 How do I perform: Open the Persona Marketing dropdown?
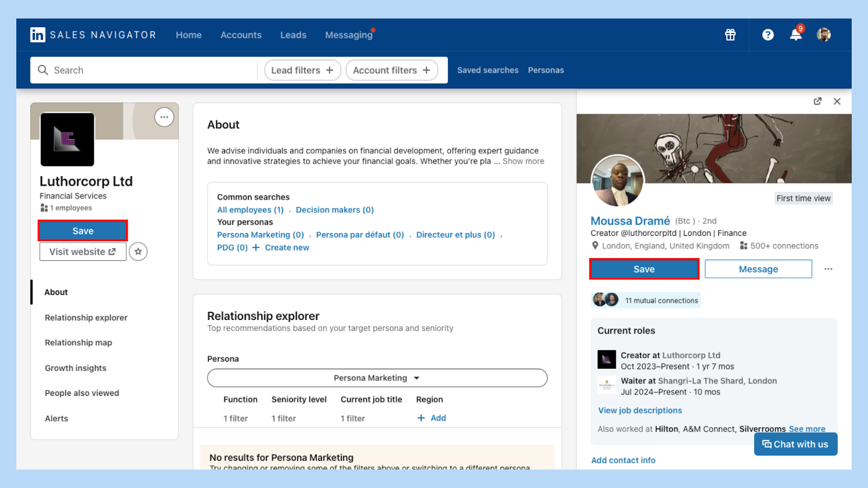pyautogui.click(x=377, y=378)
